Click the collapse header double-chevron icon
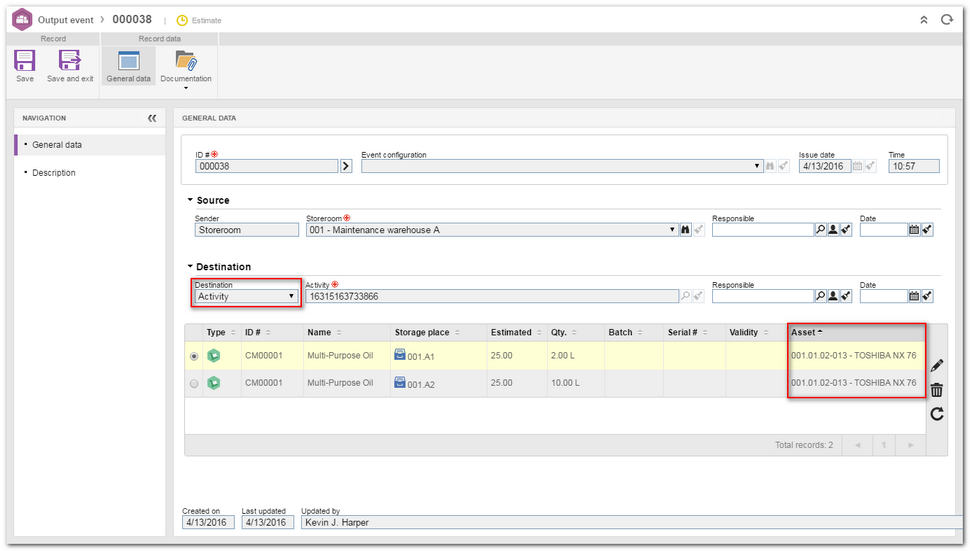The image size is (970, 551). tap(924, 20)
